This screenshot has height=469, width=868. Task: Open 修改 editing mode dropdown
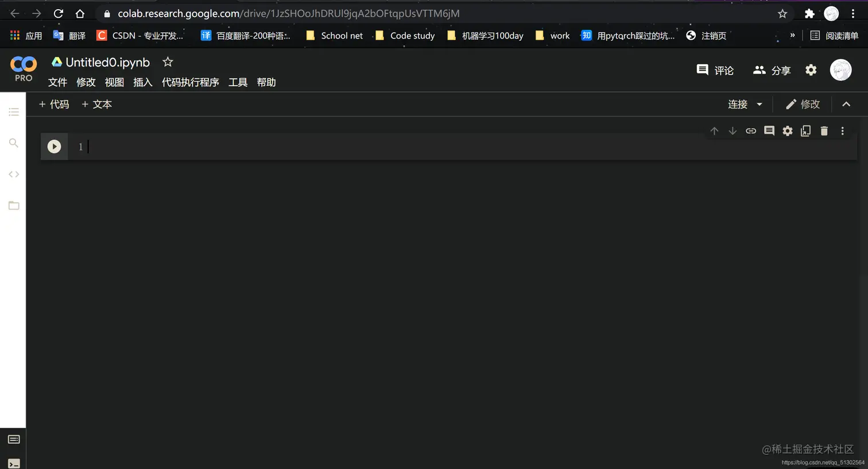click(803, 104)
